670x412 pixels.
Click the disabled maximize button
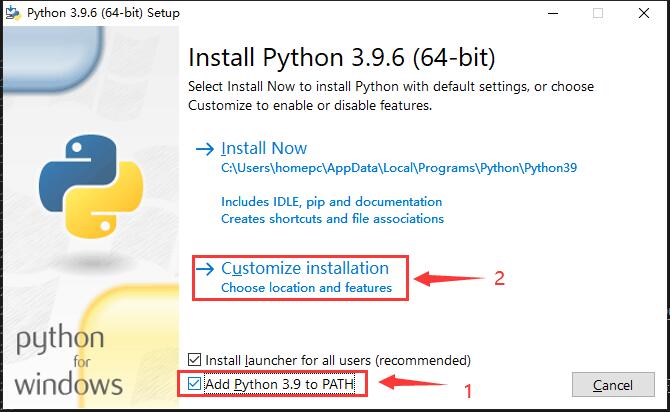[x=599, y=13]
